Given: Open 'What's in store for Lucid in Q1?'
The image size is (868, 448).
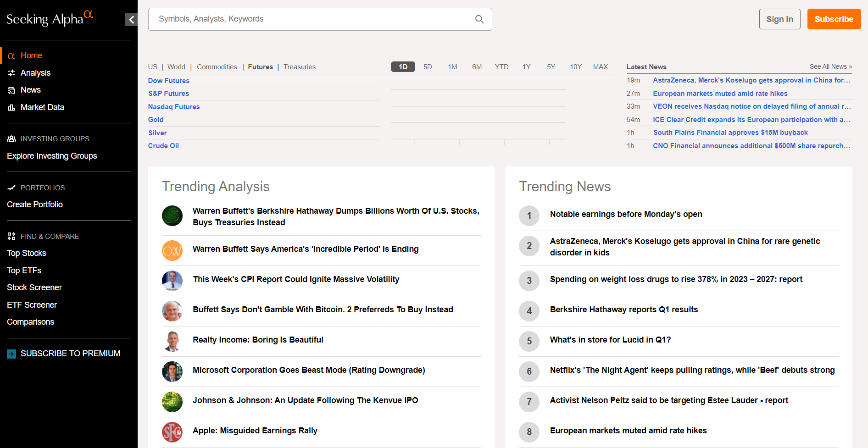Looking at the screenshot, I should click(x=610, y=340).
